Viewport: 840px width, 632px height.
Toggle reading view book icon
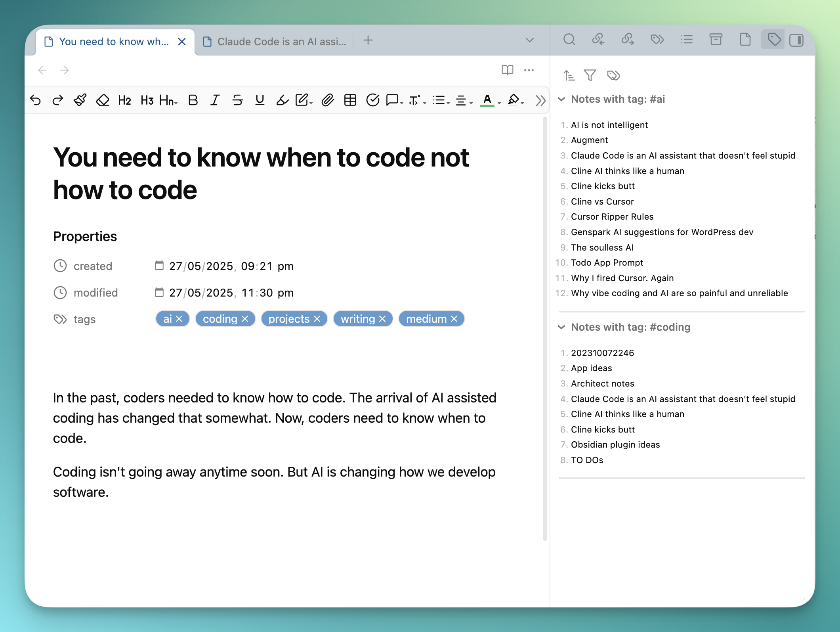pos(507,70)
